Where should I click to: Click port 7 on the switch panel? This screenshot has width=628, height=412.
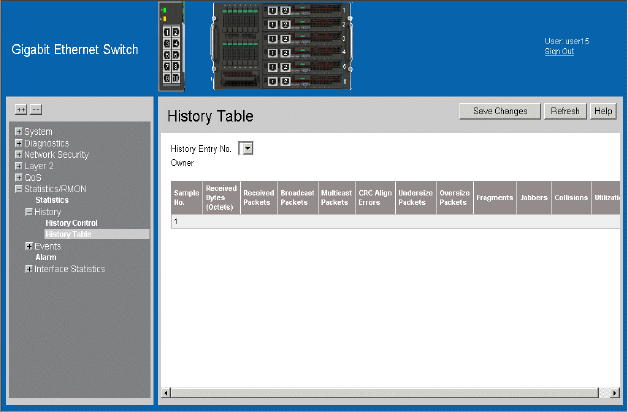[167, 67]
